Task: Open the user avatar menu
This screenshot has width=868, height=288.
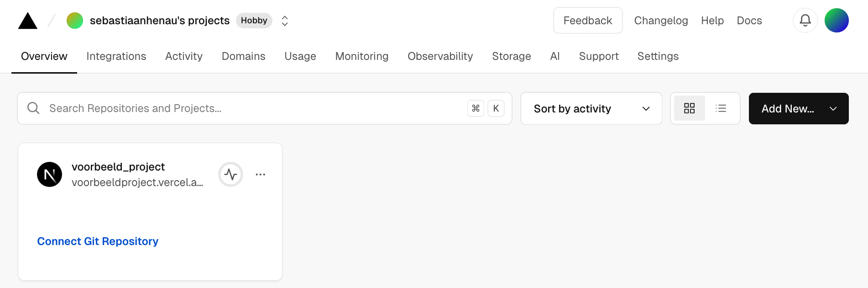Action: [x=836, y=21]
